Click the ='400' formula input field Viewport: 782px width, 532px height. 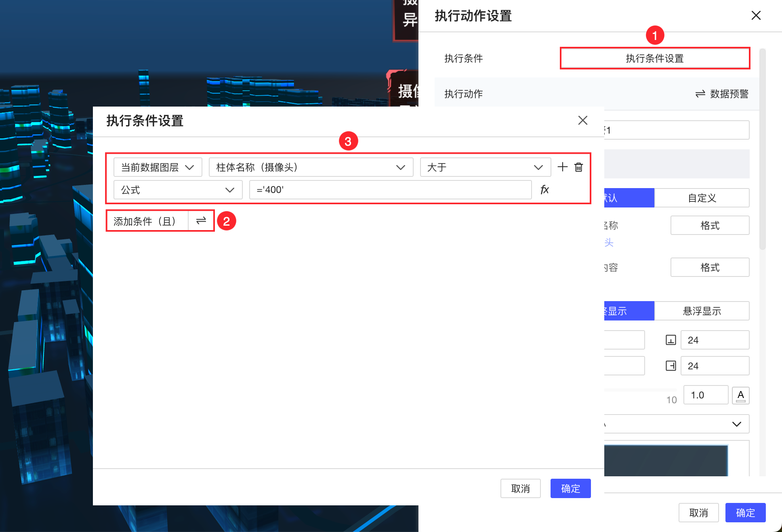tap(390, 190)
